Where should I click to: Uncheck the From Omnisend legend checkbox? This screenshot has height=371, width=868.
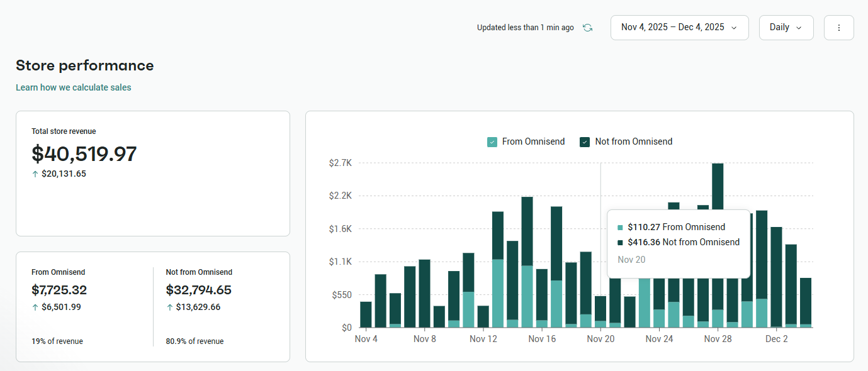pos(492,142)
